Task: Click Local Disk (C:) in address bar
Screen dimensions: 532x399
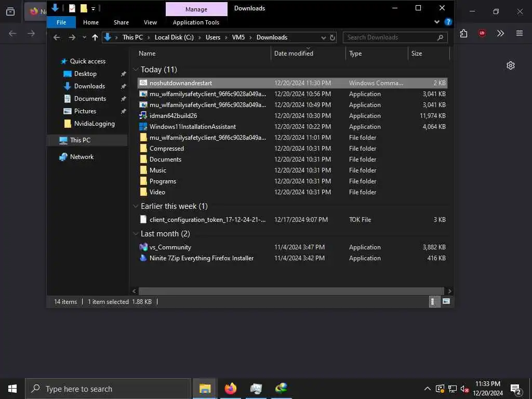Action: click(x=174, y=37)
